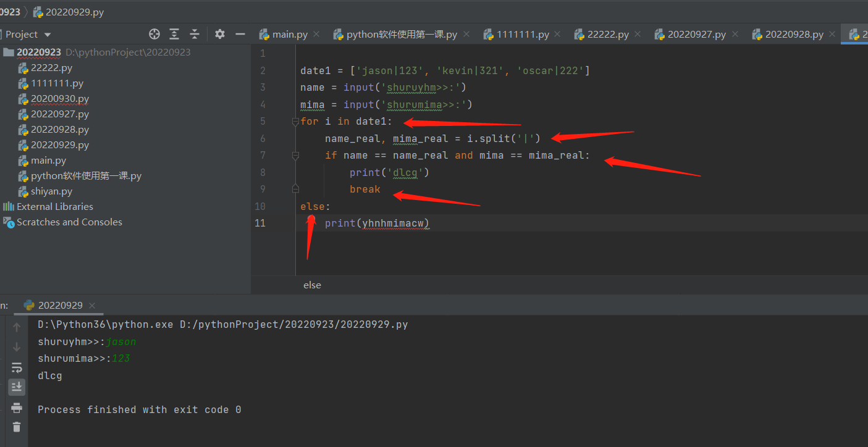
Task: Click 20220929.py in the navigation breadcrumb
Action: (67, 12)
